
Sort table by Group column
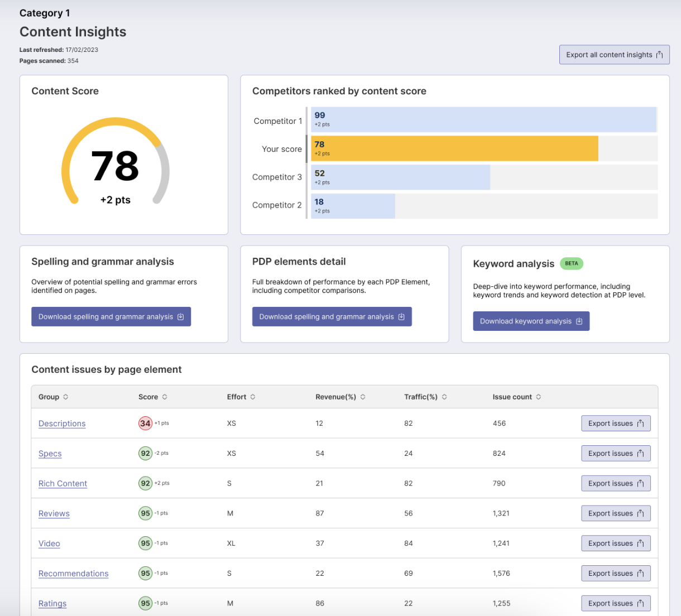(66, 397)
